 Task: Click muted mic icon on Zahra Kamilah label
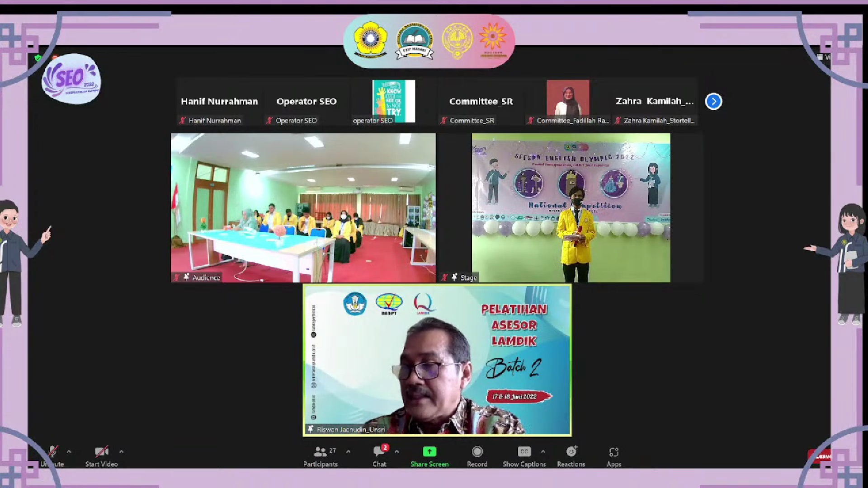coord(618,120)
